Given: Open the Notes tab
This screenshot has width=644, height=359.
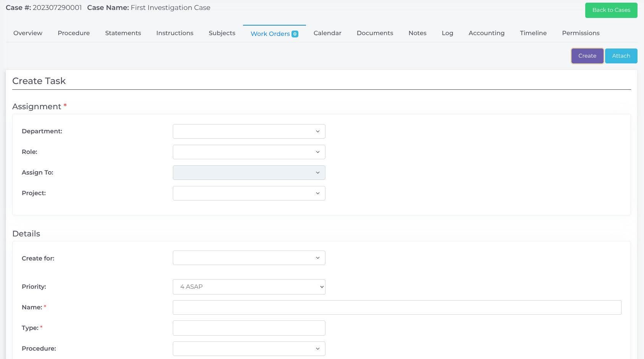Looking at the screenshot, I should tap(417, 33).
